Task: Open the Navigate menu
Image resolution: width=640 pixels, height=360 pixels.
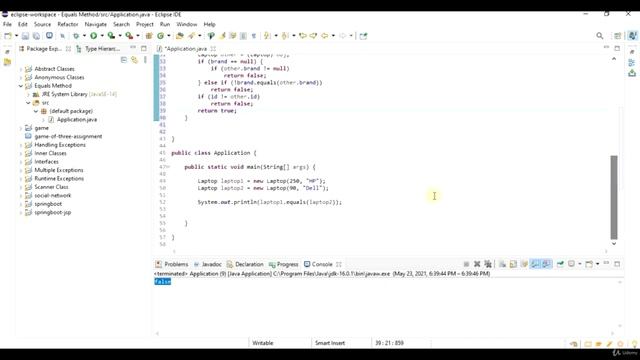Action: coord(96,24)
